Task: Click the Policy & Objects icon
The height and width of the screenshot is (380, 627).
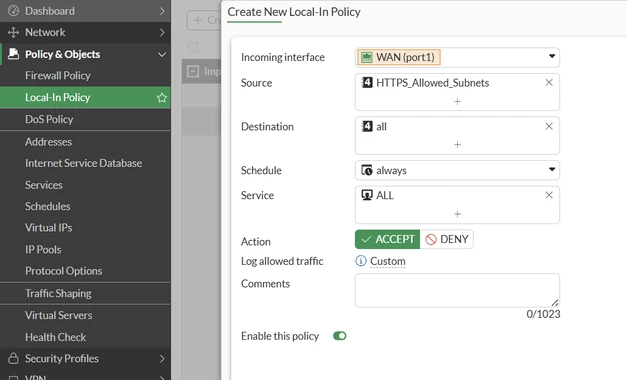Action: (13, 54)
